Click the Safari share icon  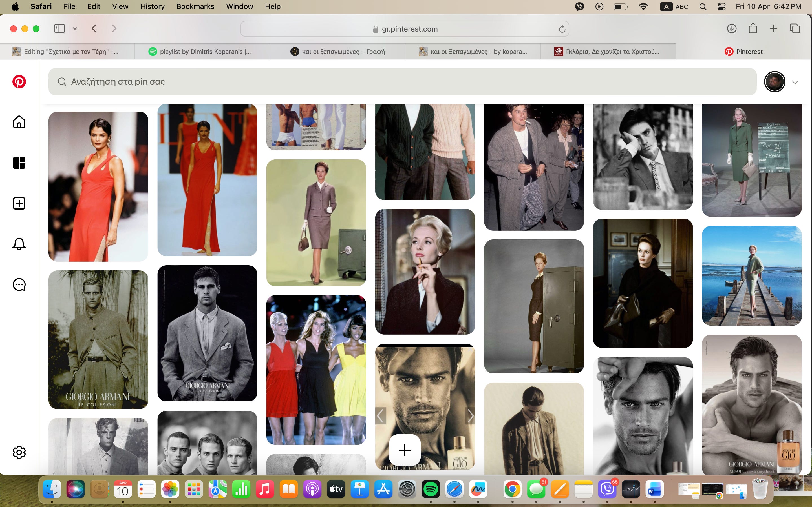click(753, 28)
